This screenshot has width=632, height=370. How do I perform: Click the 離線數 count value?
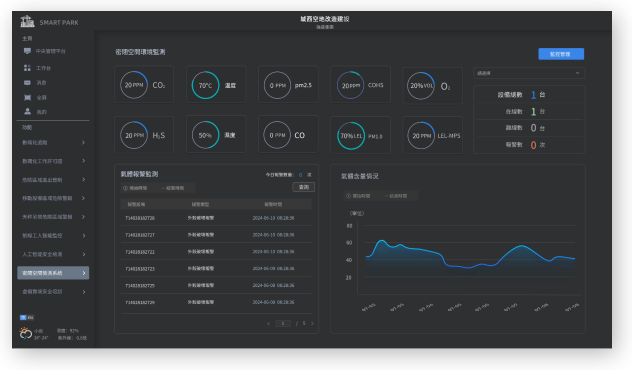[533, 128]
